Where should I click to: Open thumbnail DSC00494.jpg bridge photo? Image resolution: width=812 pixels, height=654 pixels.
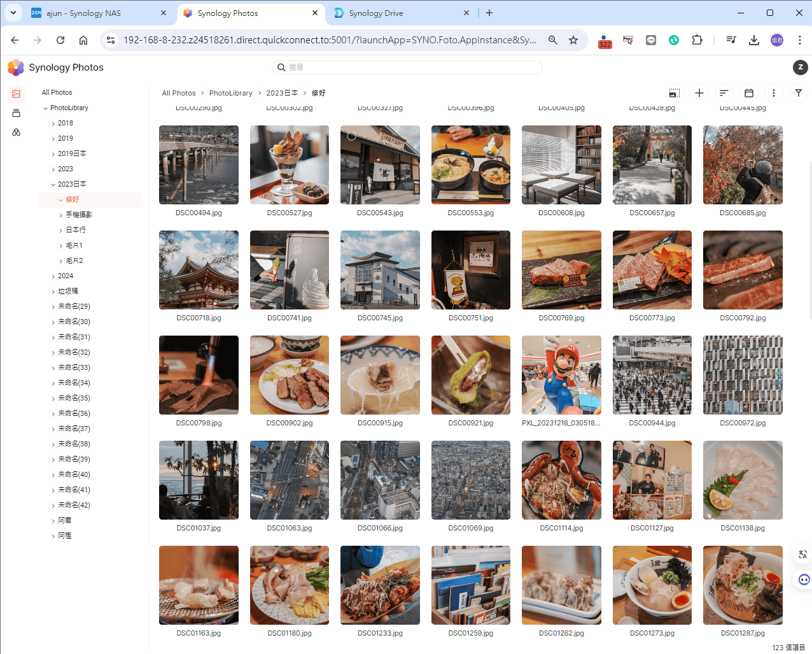(199, 165)
